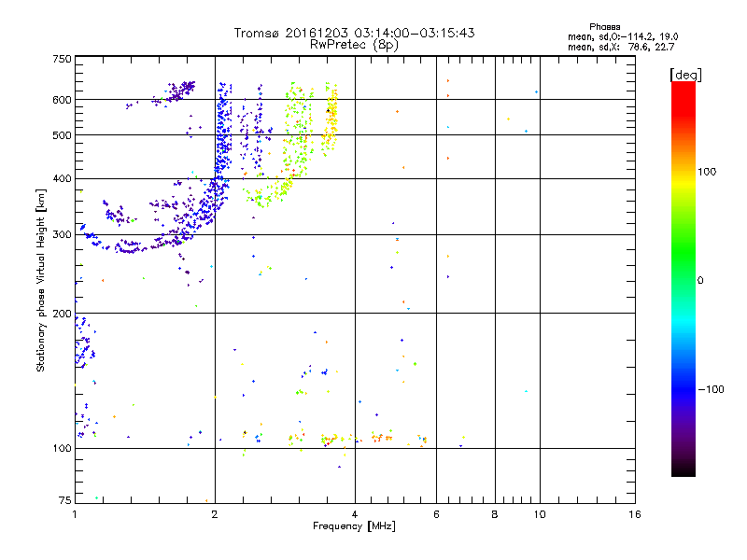Click the 'Stationary phase Virtual Height [km]' axis title
The width and height of the screenshot is (747, 560).
[x=41, y=280]
